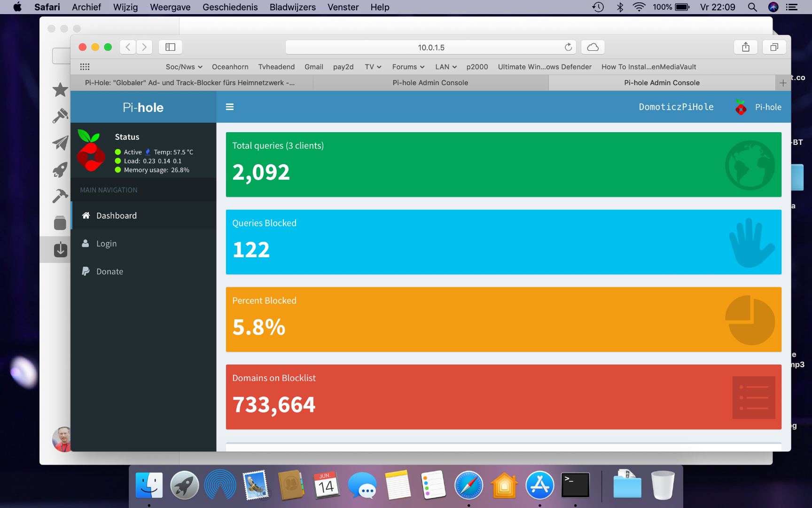Image resolution: width=812 pixels, height=508 pixels.
Task: Click the "DomoticzPiHole" hostname in the header
Action: (676, 107)
